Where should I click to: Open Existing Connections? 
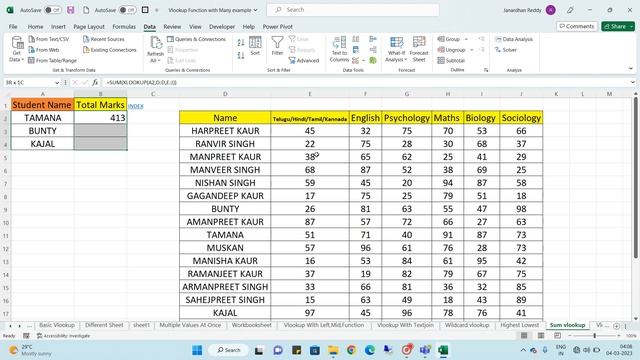point(109,50)
